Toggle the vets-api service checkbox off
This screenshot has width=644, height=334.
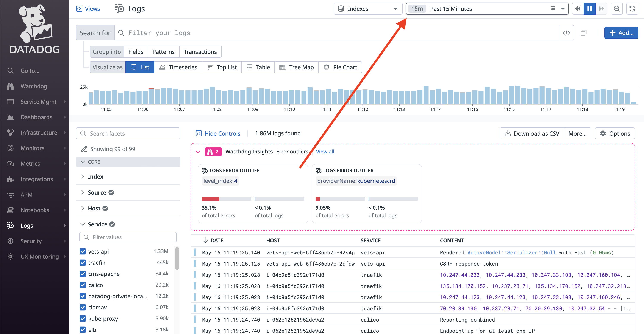click(82, 251)
